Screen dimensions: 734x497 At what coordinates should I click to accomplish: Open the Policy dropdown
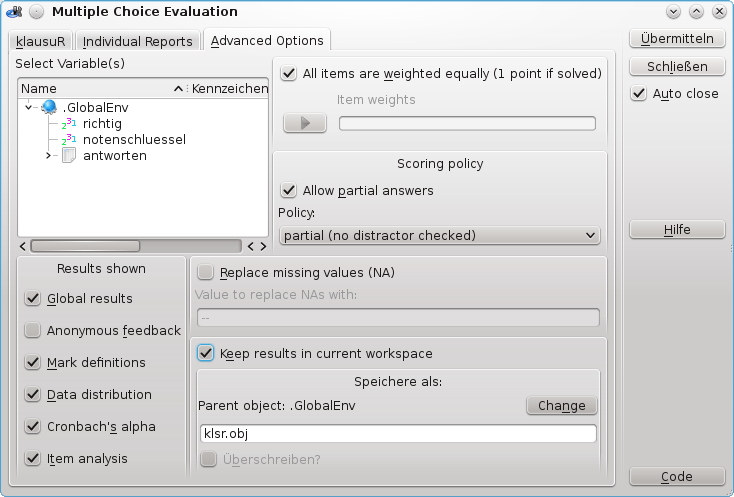tap(440, 235)
